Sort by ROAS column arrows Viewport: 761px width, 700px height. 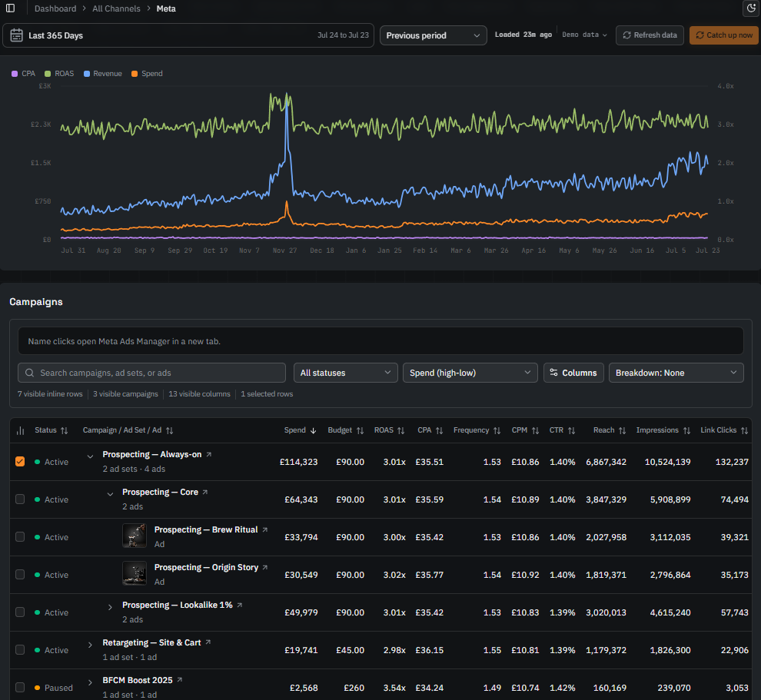point(401,431)
